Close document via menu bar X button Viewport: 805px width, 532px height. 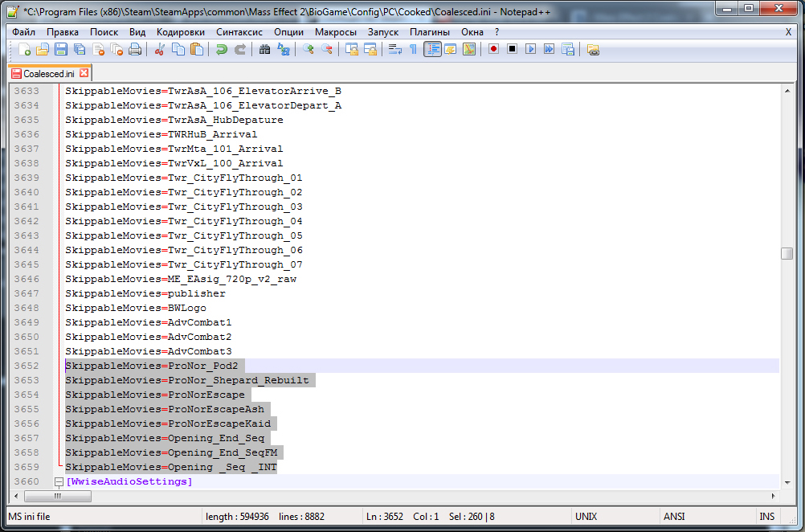pos(789,32)
